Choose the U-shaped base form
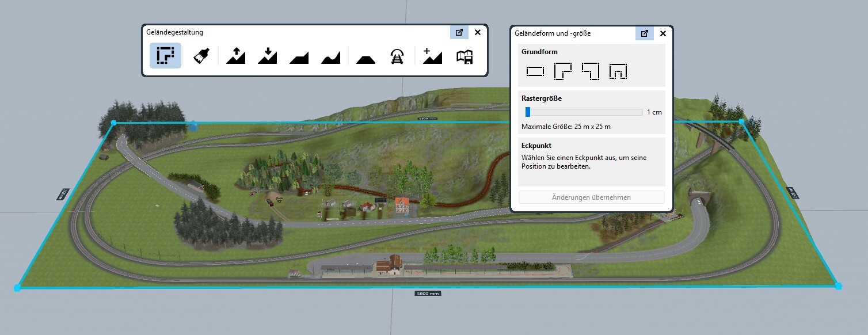The width and height of the screenshot is (868, 335). click(x=618, y=71)
